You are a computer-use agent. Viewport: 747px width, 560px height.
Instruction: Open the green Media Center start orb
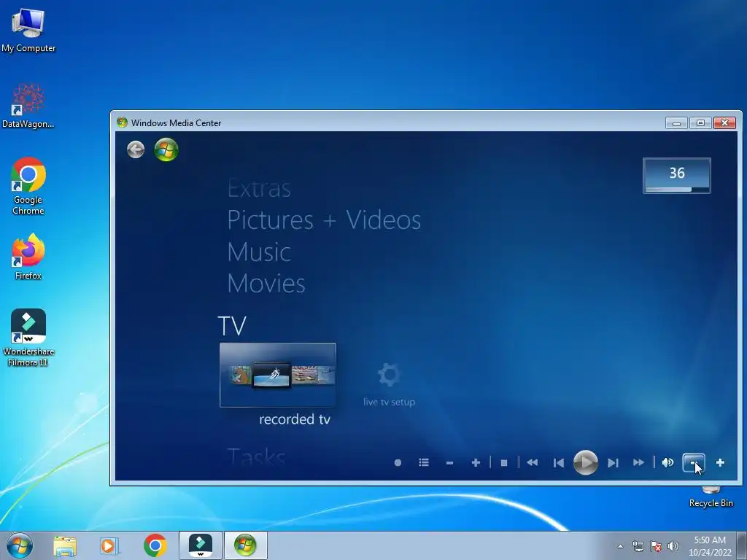166,149
